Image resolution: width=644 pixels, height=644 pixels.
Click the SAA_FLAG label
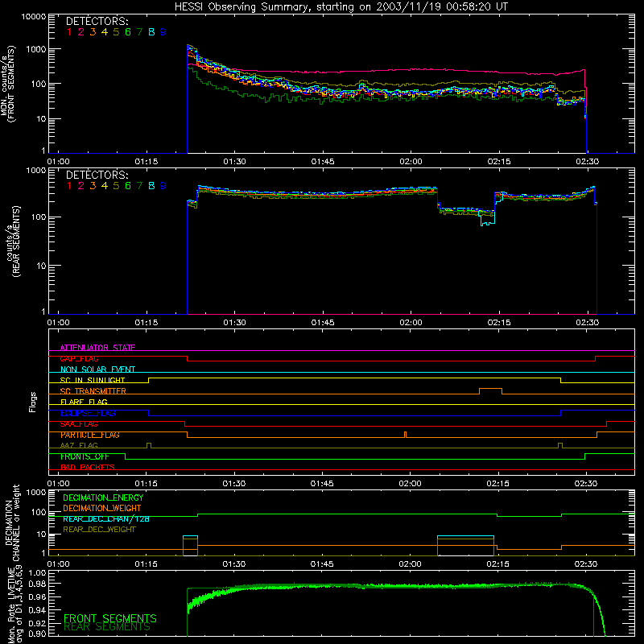point(79,424)
